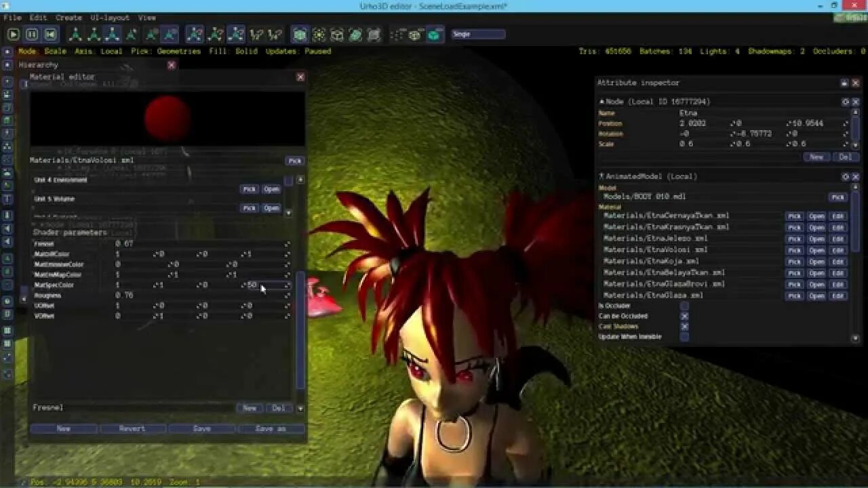The width and height of the screenshot is (868, 488).
Task: Toggle move snap icon
Action: [195, 34]
